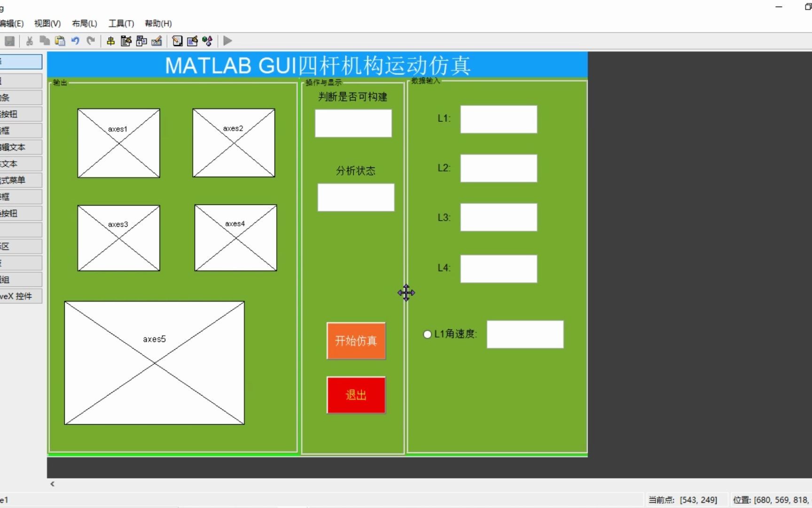Click the L1 input field
812x508 pixels.
499,119
